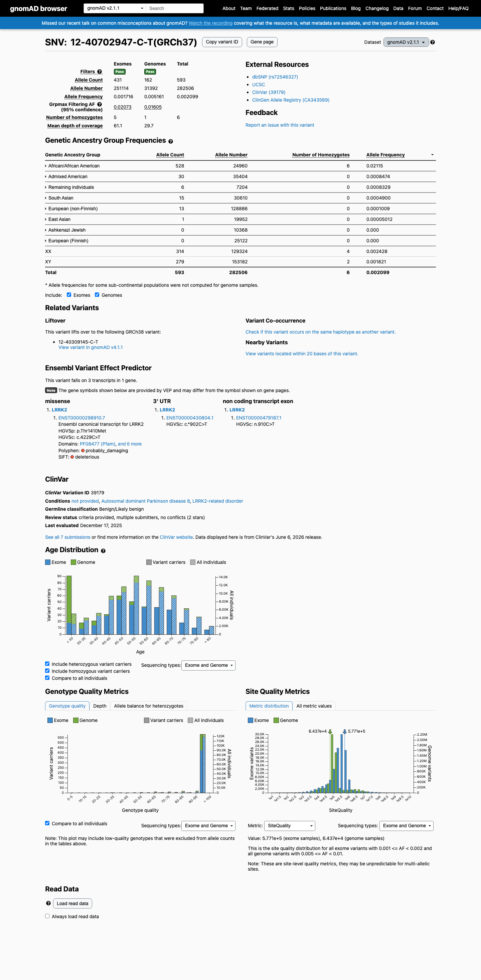This screenshot has height=980, width=481.
Task: Enable Always load read data checkbox
Action: click(47, 916)
